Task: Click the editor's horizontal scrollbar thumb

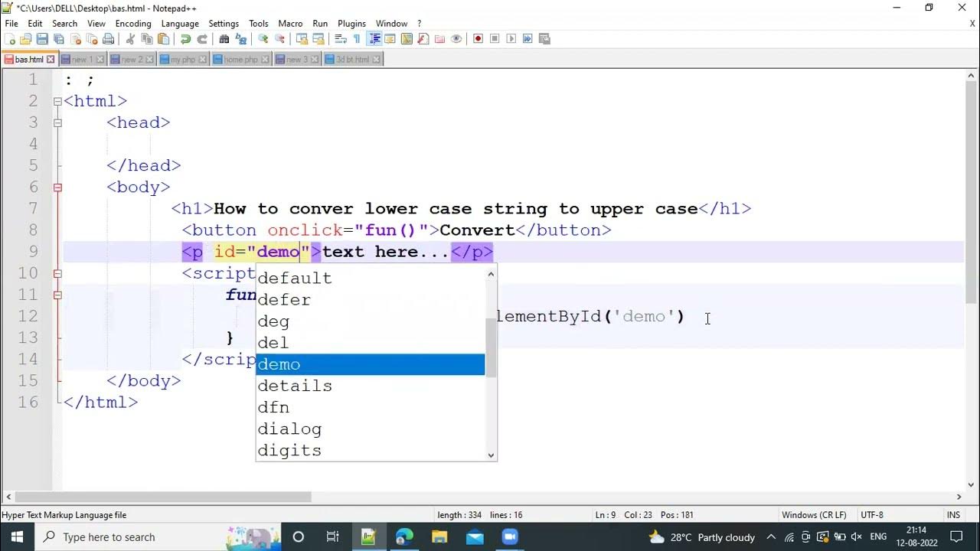Action: (x=162, y=497)
